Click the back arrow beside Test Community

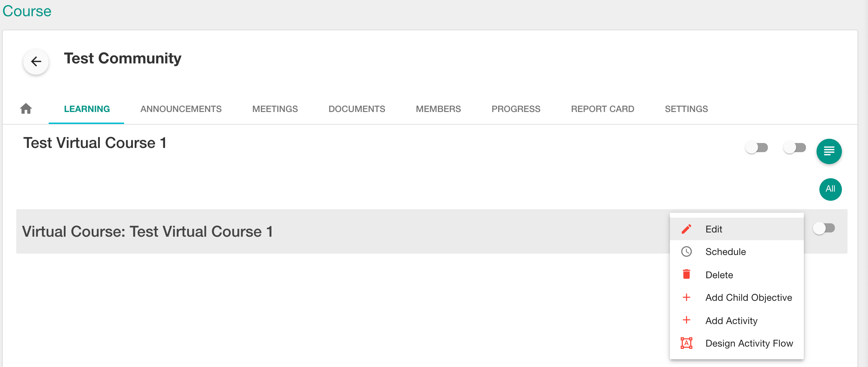tap(36, 62)
